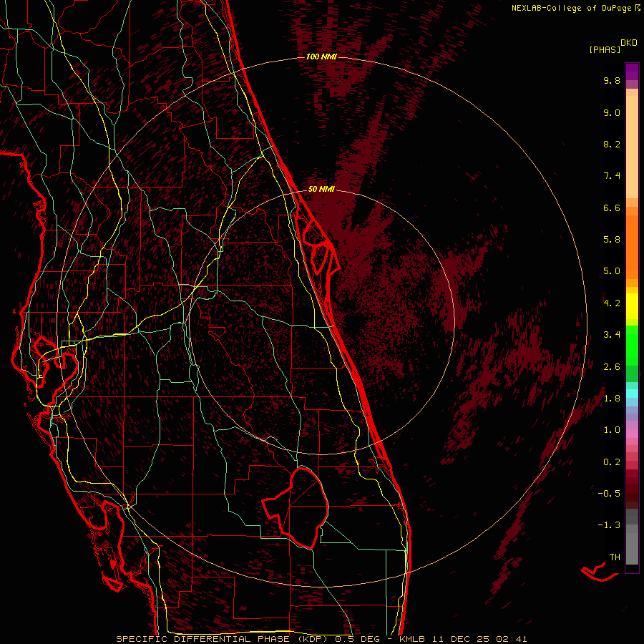
Task: Click the yellow band of the color bar
Action: pyautogui.click(x=632, y=306)
